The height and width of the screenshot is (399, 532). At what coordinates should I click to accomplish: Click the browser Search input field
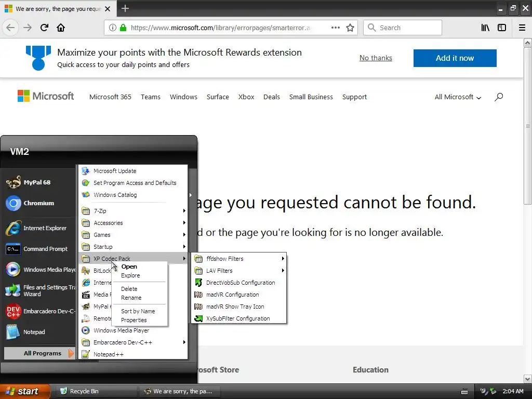click(403, 28)
